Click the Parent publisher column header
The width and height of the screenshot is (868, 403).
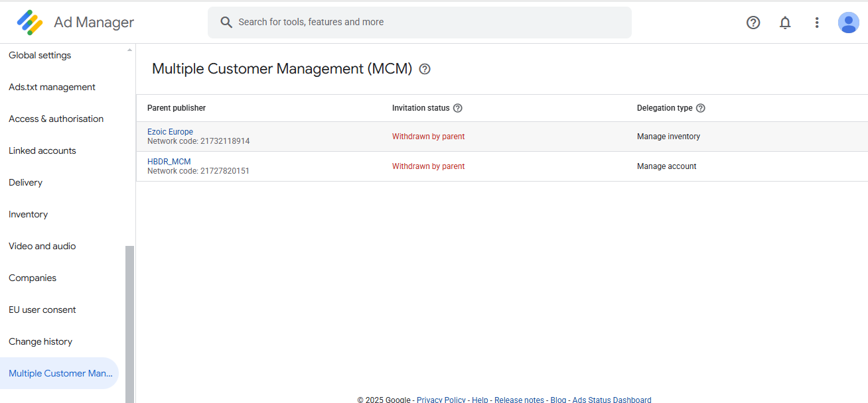pos(177,108)
